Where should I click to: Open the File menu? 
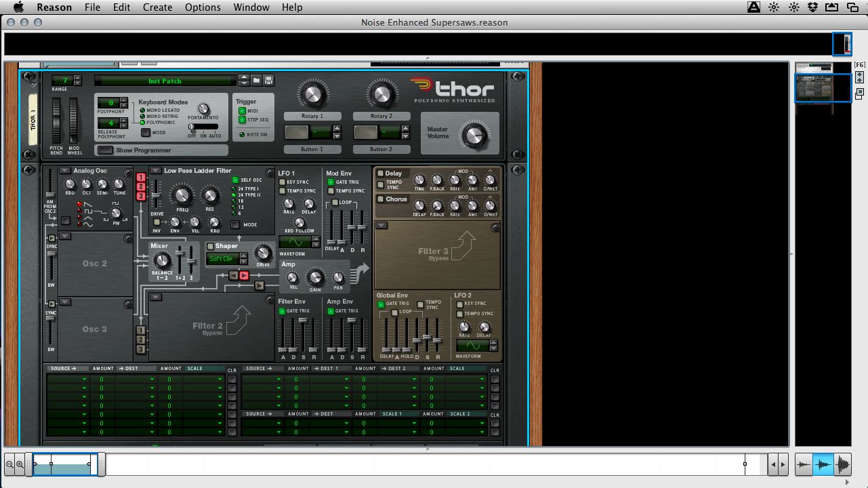coord(92,7)
